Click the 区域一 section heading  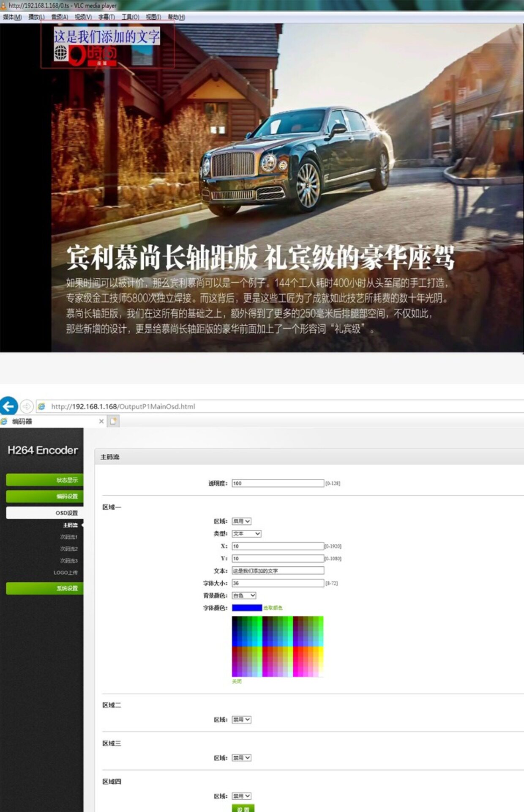112,507
